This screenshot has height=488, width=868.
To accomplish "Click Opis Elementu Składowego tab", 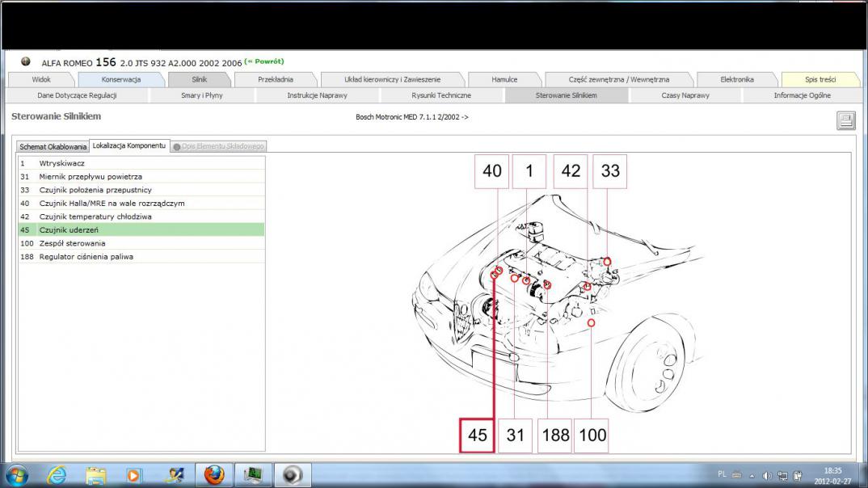I will pos(219,146).
